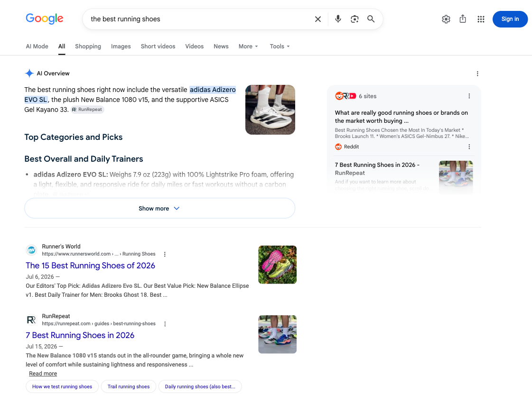Image resolution: width=532 pixels, height=403 pixels.
Task: Go to the Shopping tab
Action: pyautogui.click(x=88, y=46)
